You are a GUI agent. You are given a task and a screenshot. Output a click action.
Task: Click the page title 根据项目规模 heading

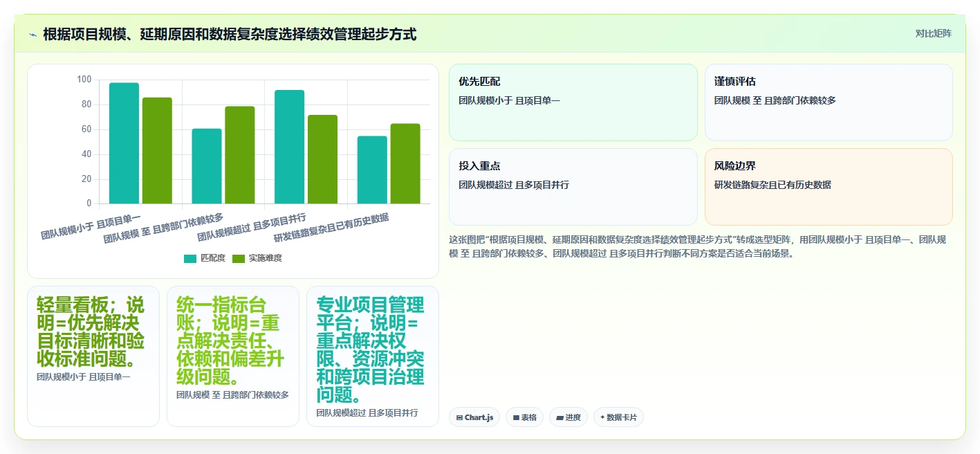[x=230, y=34]
